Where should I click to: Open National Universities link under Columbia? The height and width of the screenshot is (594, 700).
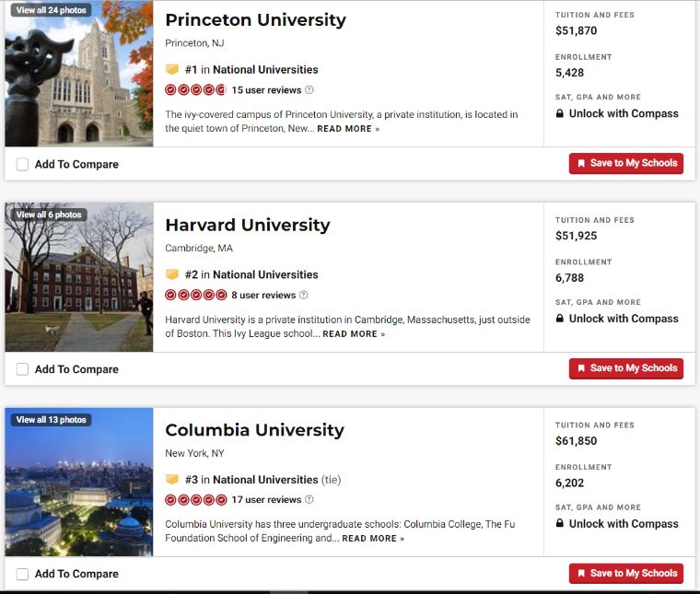265,479
